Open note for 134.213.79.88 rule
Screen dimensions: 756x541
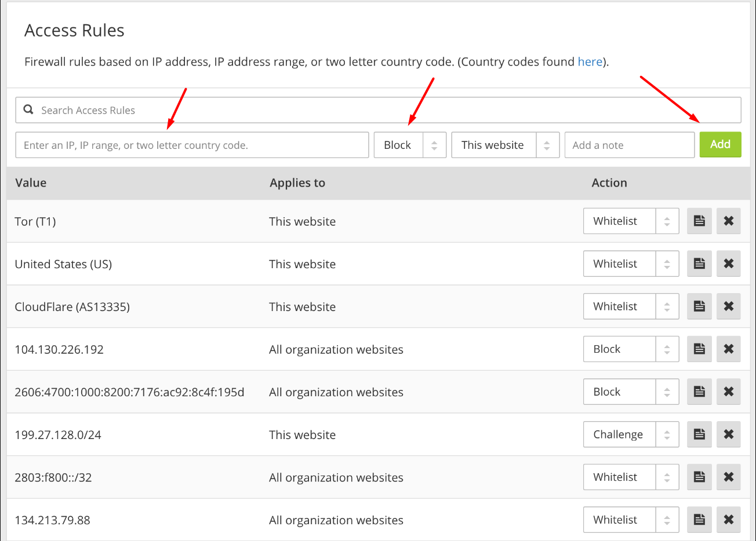pos(699,520)
